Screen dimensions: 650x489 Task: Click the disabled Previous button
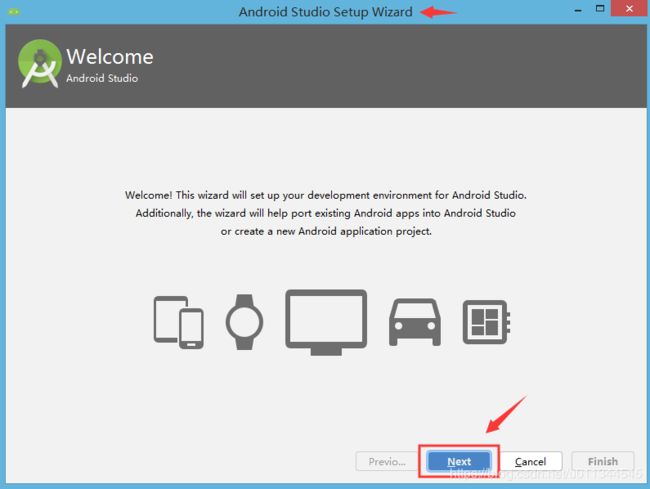coord(387,461)
